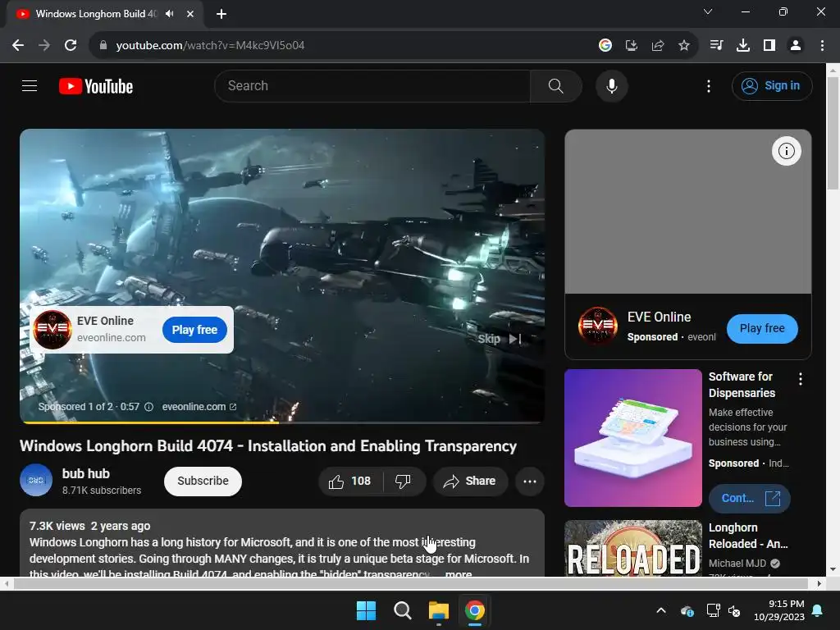Open Longhorn Reloaded video thumbnail
Screen dimensions: 840x630
click(632, 549)
